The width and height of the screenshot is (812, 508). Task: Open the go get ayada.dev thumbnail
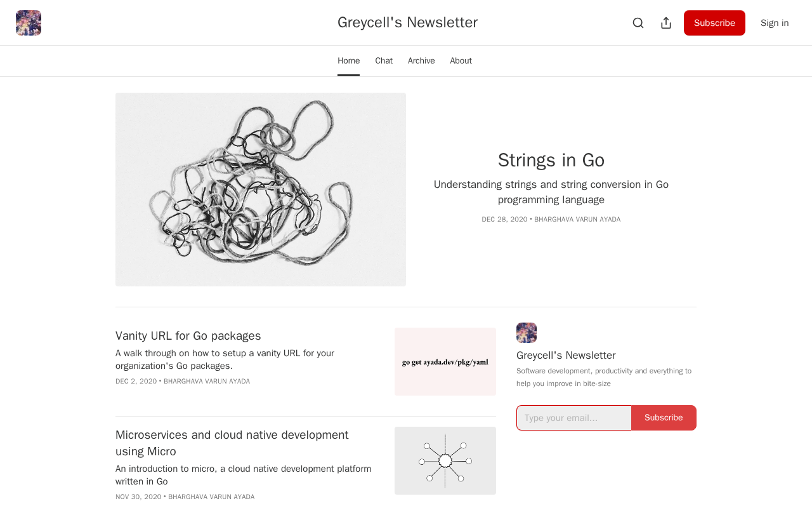pyautogui.click(x=445, y=362)
